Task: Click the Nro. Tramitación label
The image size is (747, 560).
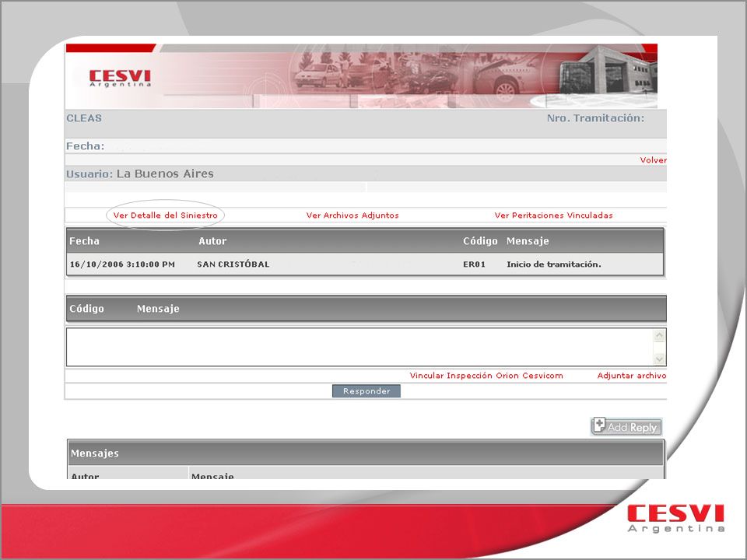Action: click(x=595, y=118)
